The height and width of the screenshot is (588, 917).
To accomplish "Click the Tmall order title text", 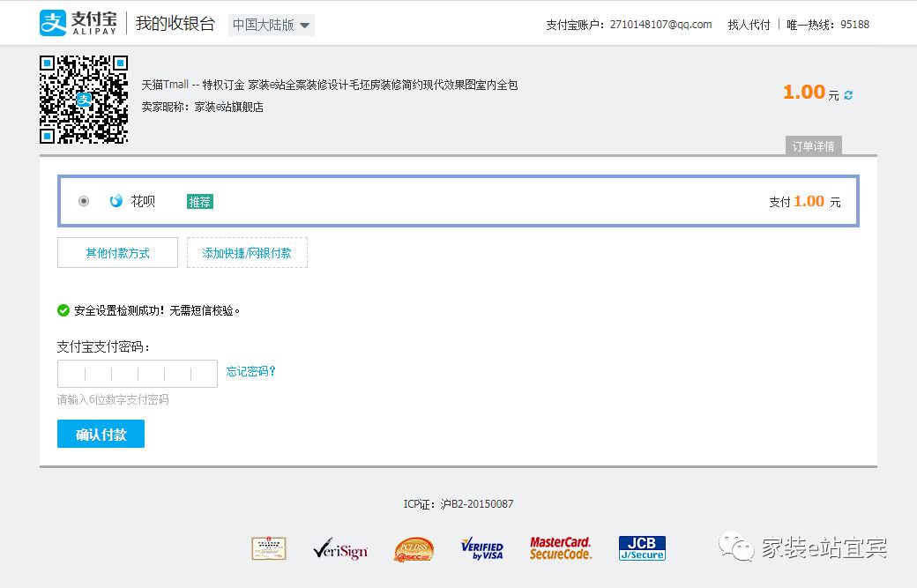I will [x=329, y=85].
